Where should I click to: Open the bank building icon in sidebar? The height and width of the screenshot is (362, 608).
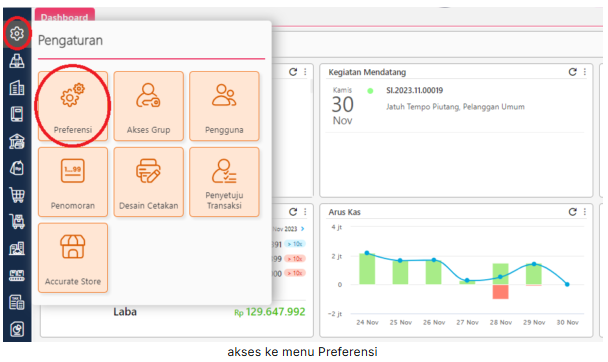coord(17,141)
